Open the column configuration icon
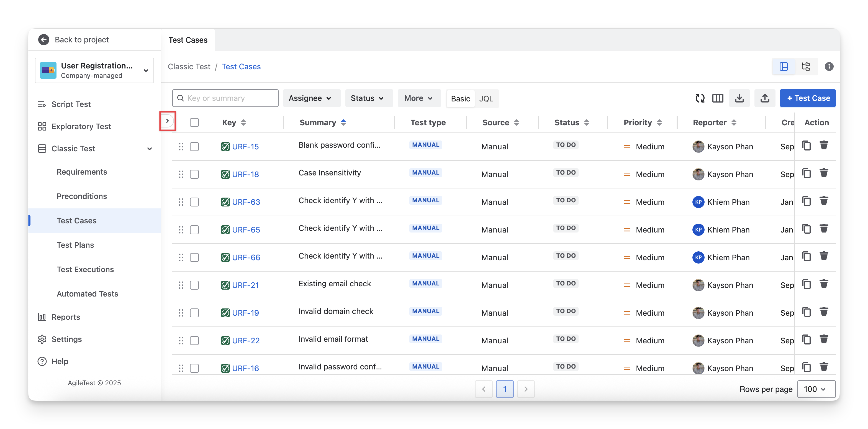The width and height of the screenshot is (868, 429). coord(718,98)
